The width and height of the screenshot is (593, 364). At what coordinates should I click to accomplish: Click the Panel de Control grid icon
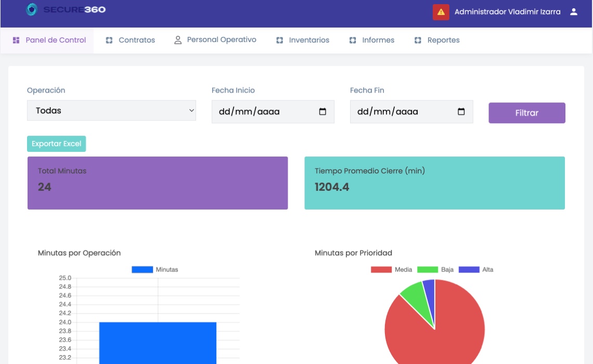[16, 40]
